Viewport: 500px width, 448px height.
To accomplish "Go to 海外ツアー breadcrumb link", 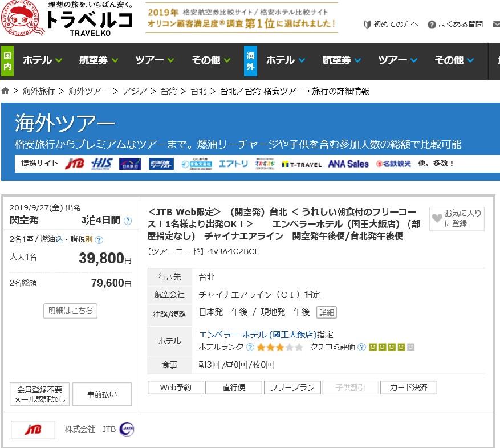I will (88, 91).
